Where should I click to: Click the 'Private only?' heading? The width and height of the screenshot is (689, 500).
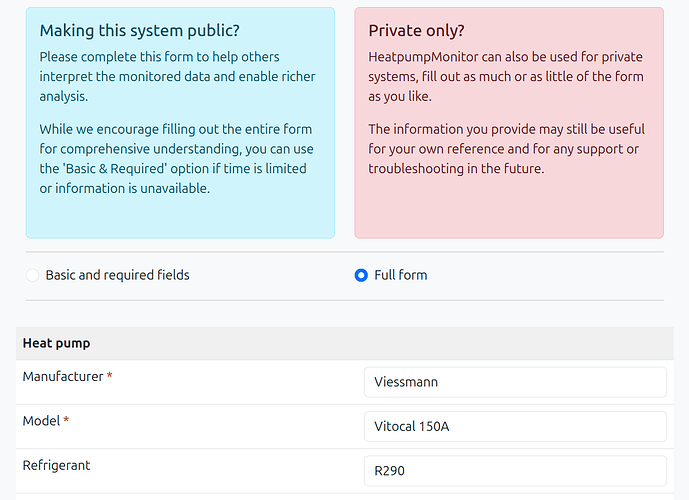(416, 31)
